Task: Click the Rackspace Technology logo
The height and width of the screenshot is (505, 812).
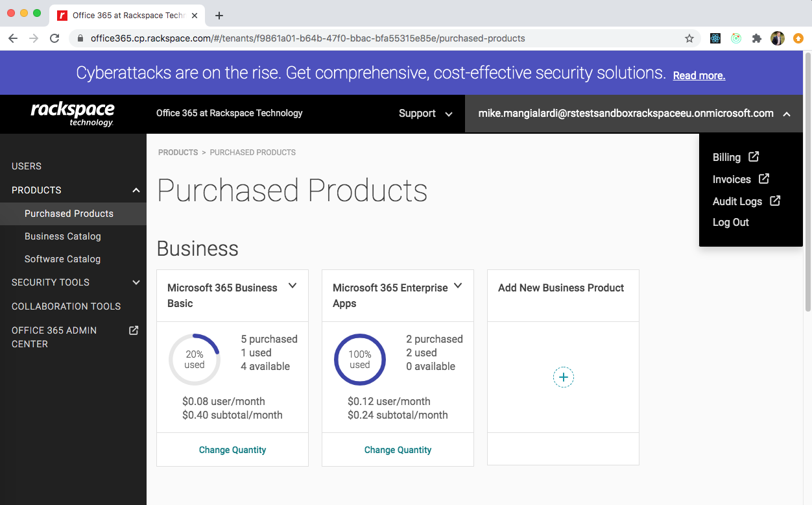Action: (73, 114)
